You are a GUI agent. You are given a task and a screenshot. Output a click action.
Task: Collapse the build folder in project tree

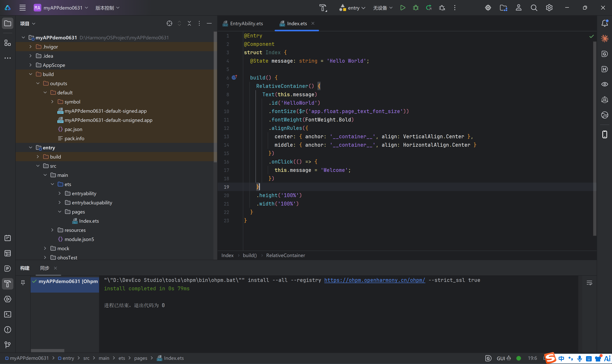[31, 74]
